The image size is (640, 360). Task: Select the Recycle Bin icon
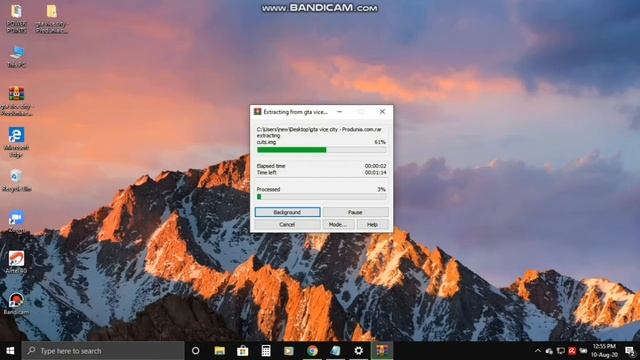(x=16, y=180)
